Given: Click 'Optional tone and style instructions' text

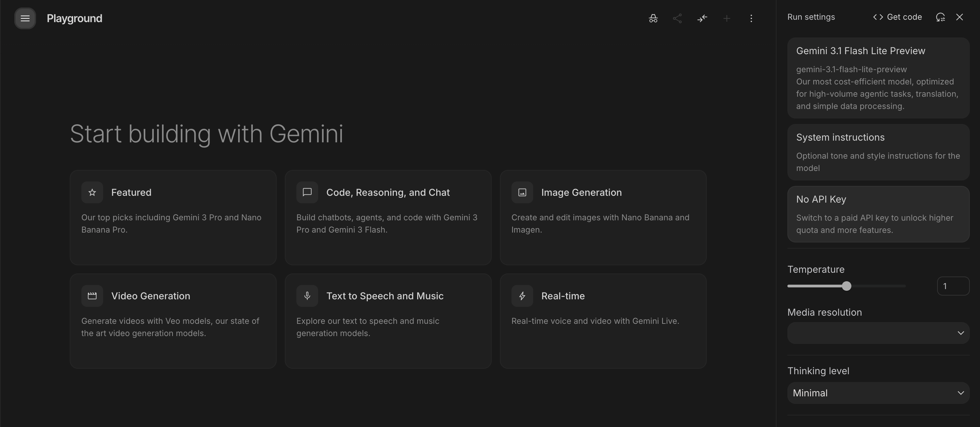Looking at the screenshot, I should (x=878, y=162).
